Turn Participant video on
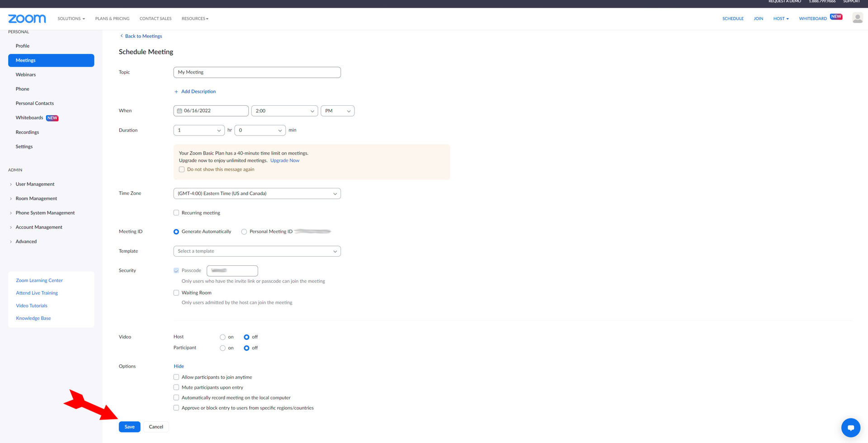Viewport: 868px width, 443px height. [x=222, y=348]
